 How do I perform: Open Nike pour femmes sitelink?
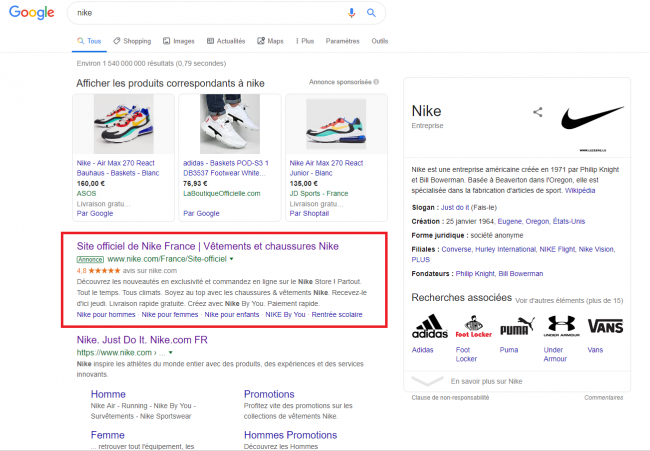point(170,315)
